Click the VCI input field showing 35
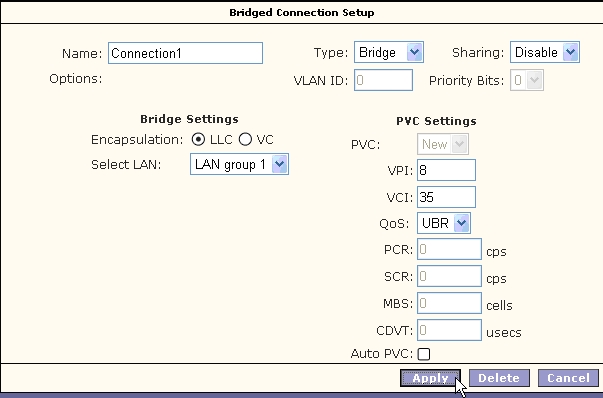This screenshot has height=398, width=603. tap(446, 197)
